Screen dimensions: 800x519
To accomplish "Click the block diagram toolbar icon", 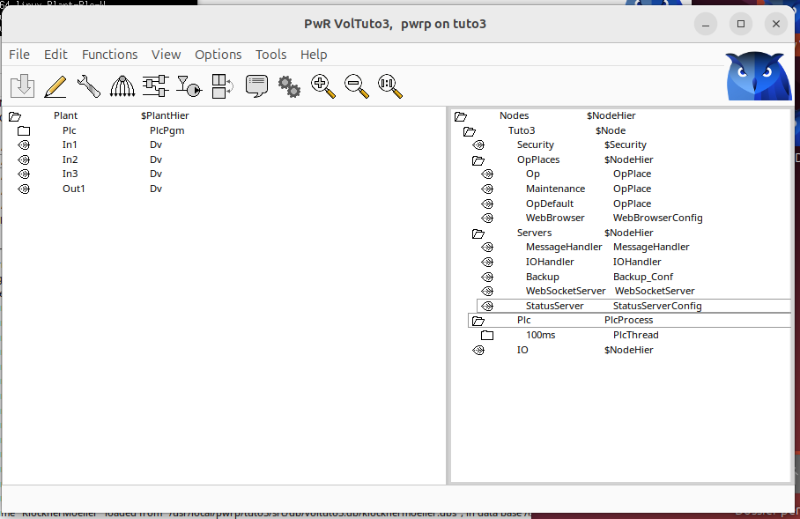I will 155,87.
